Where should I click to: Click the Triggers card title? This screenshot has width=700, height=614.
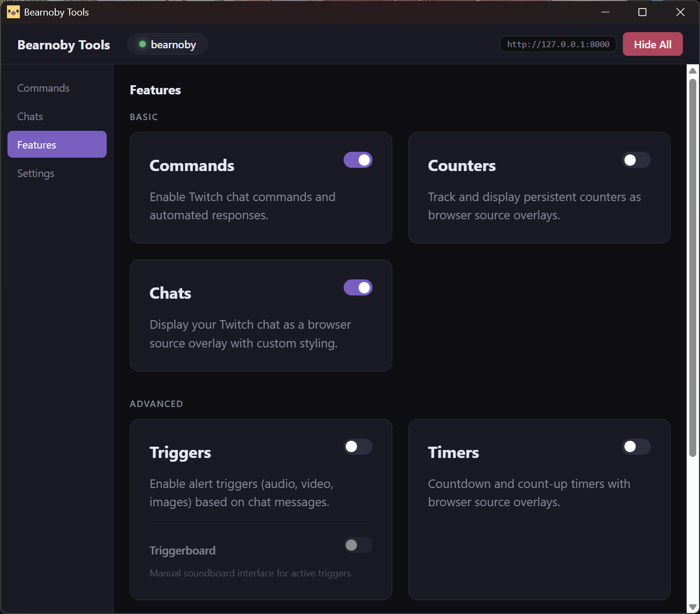point(180,453)
